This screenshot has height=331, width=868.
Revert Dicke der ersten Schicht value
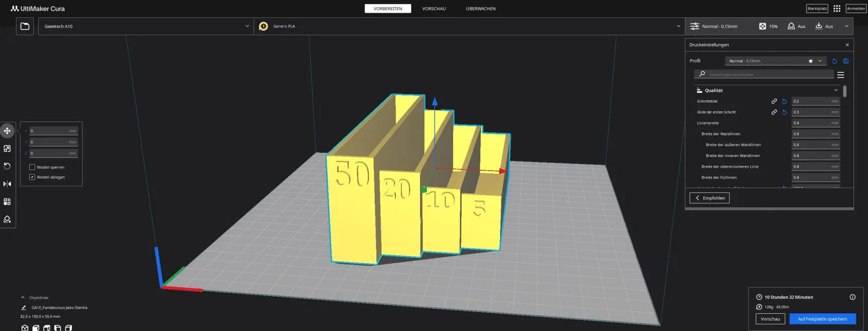pyautogui.click(x=784, y=112)
